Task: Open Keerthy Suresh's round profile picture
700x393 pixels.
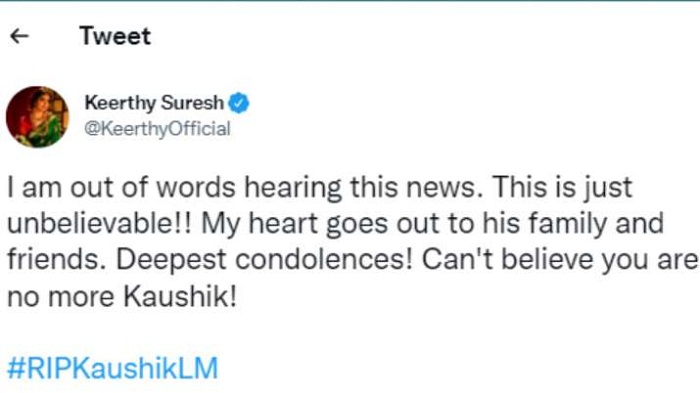Action: coord(38,117)
